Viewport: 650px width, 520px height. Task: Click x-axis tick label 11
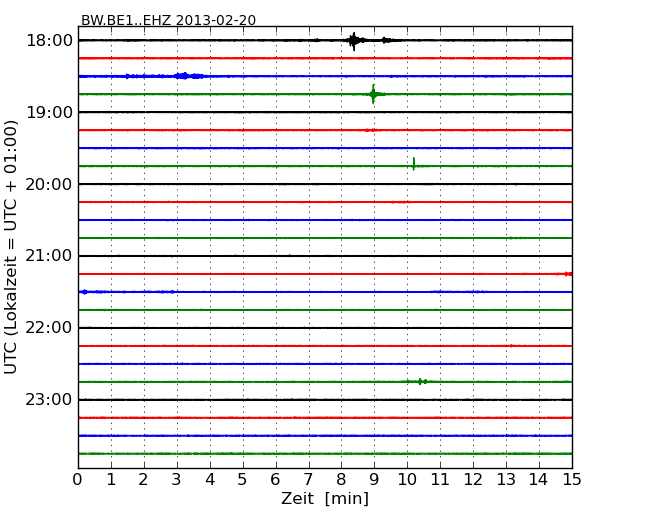[440, 479]
